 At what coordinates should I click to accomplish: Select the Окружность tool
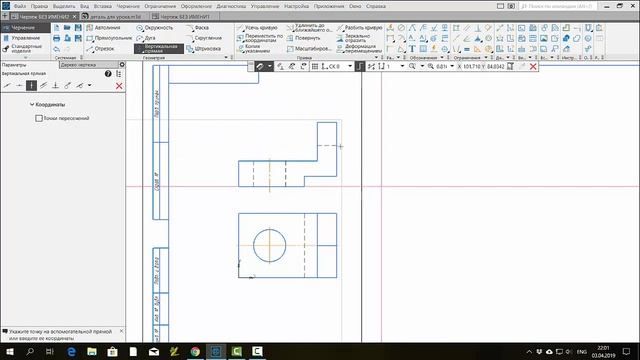[155, 28]
